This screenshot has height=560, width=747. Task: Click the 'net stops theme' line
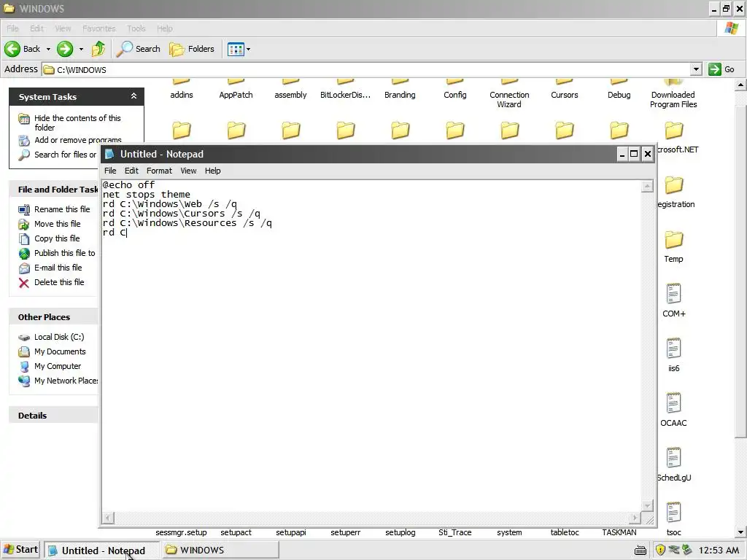(x=146, y=194)
